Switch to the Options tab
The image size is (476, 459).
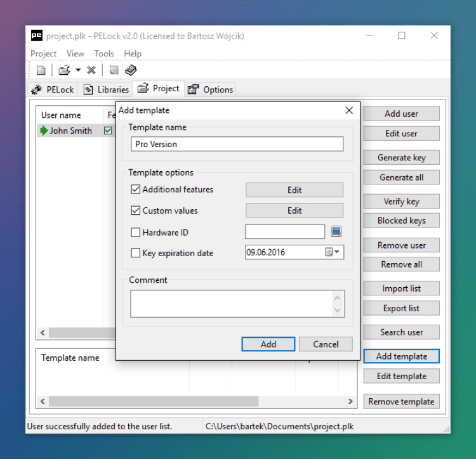[x=210, y=90]
